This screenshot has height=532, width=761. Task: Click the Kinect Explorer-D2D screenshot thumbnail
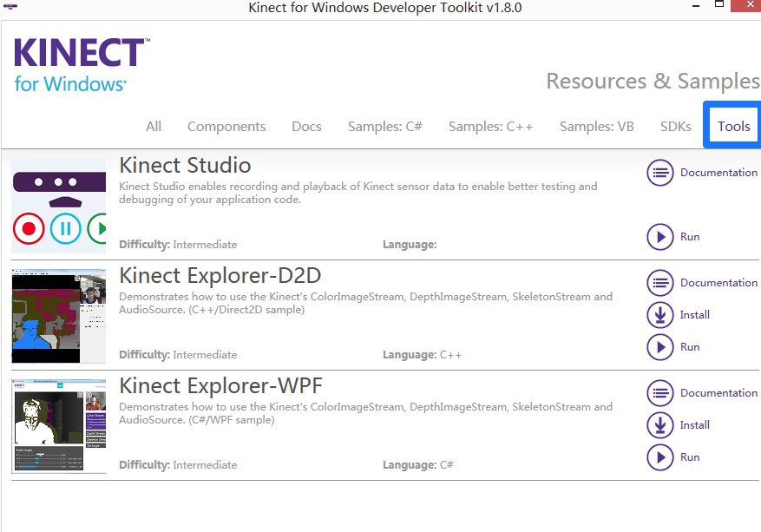click(59, 316)
